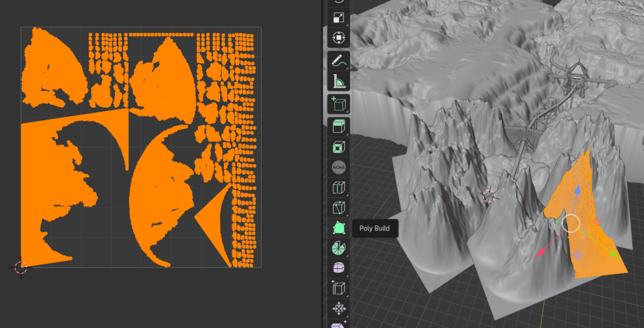The height and width of the screenshot is (328, 644).
Task: Click the green Y-axis gizmo arrow
Action: pos(614,253)
